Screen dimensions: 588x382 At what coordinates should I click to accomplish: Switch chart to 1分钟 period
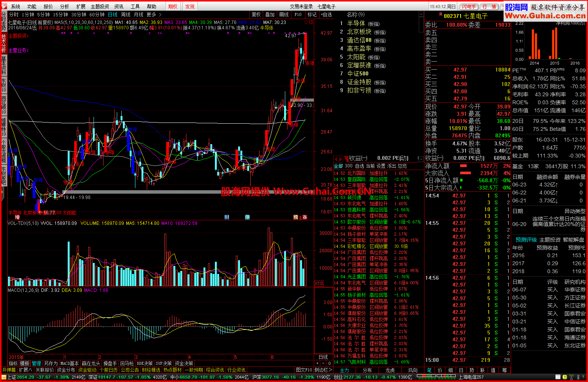[28, 14]
